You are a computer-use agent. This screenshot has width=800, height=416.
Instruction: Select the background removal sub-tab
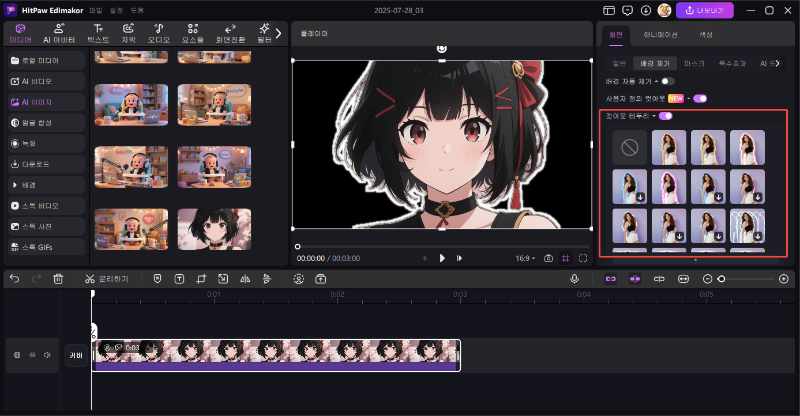click(x=655, y=63)
